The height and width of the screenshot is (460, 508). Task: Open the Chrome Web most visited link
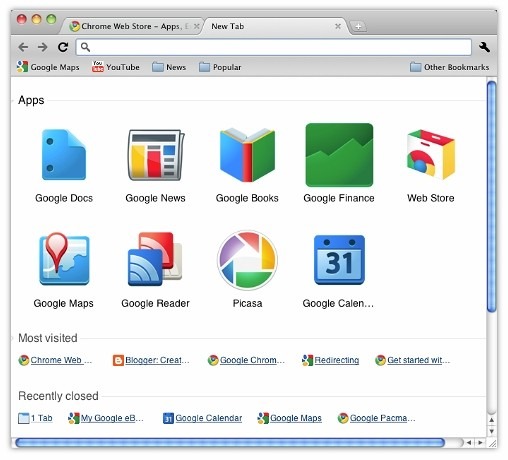tap(55, 360)
